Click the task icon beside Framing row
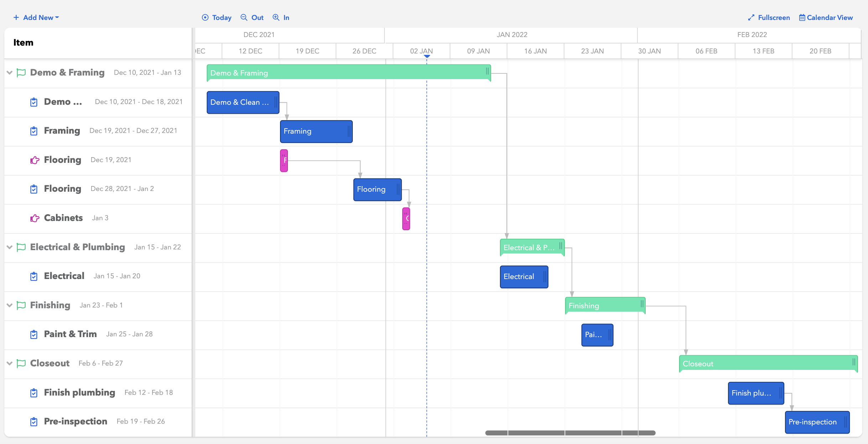 pyautogui.click(x=34, y=131)
